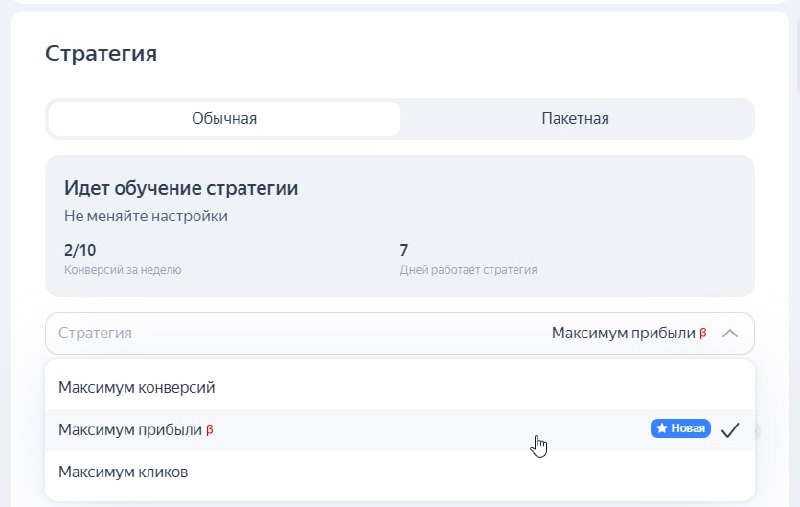The width and height of the screenshot is (800, 507).
Task: Click the Идет обучение стратегии title
Action: click(x=181, y=188)
